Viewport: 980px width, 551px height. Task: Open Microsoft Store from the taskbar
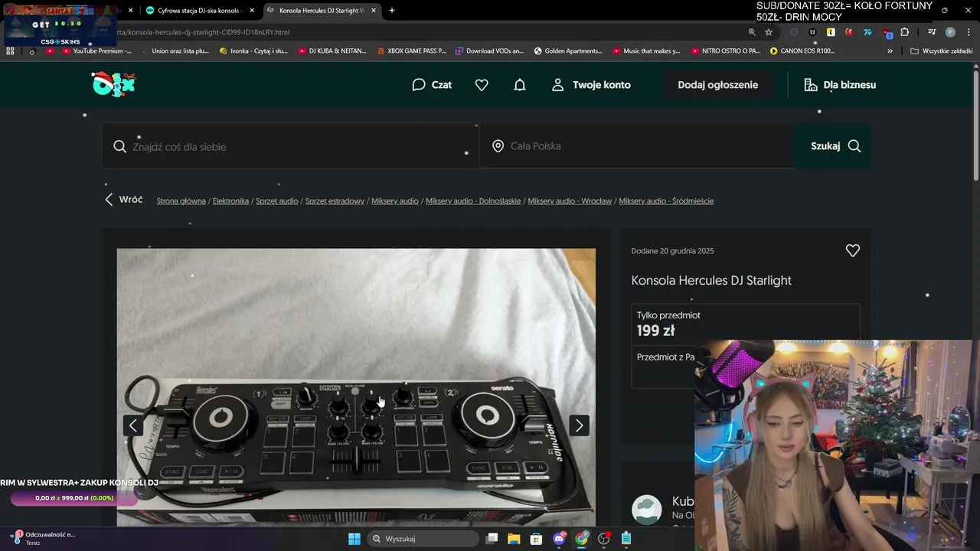click(x=537, y=539)
